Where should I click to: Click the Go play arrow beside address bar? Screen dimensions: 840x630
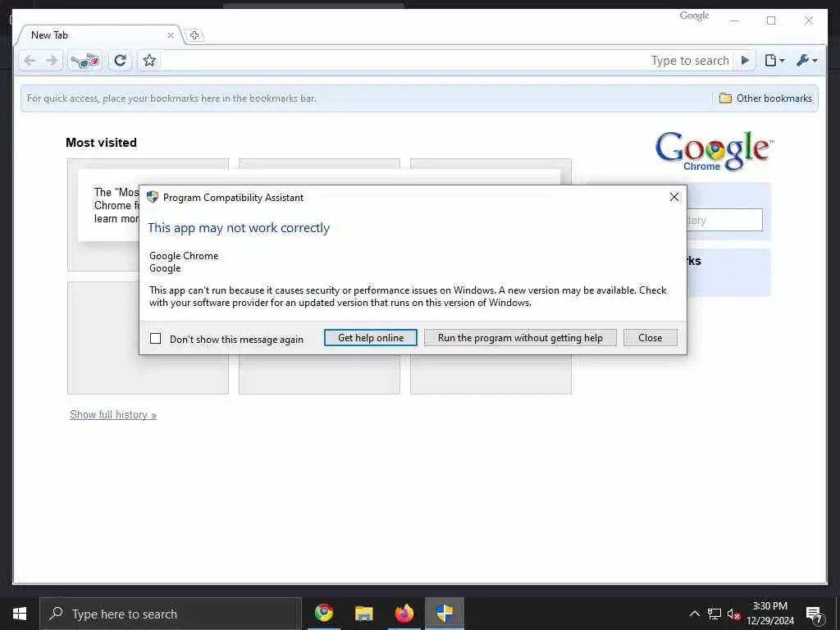click(x=745, y=61)
